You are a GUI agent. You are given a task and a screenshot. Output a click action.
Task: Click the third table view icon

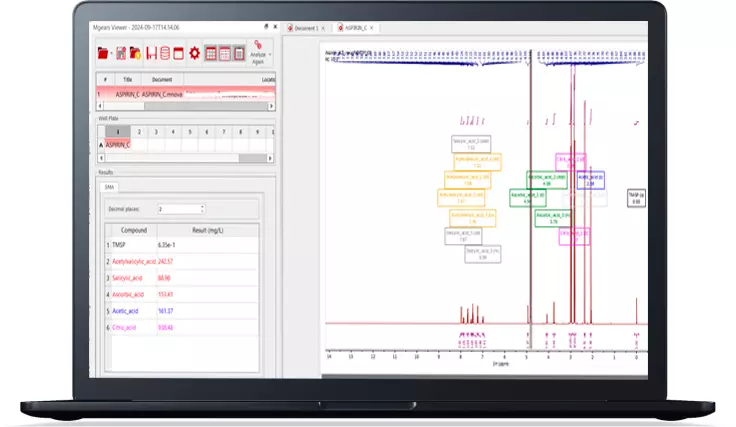(238, 53)
